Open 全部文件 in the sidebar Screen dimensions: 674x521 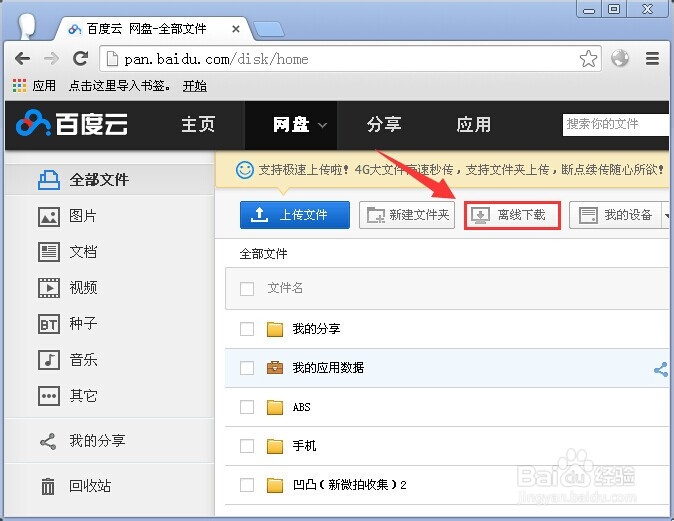point(110,179)
